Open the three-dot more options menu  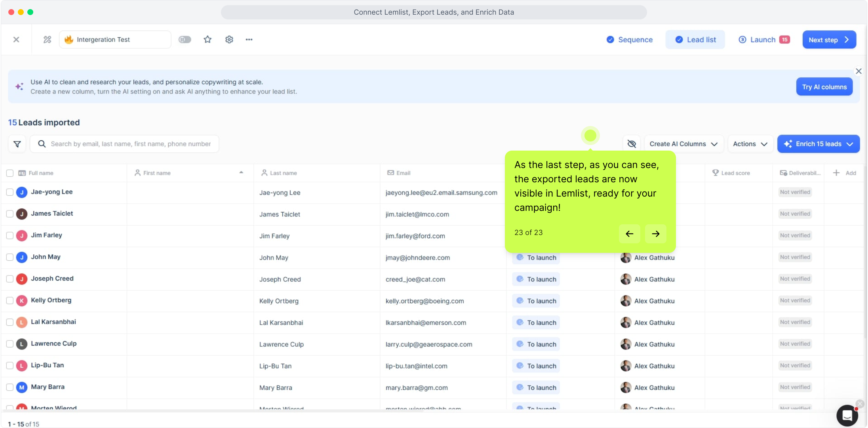pos(249,40)
